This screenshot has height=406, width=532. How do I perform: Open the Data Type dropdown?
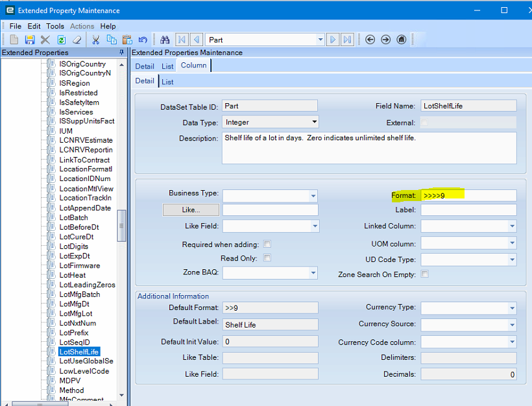pos(314,122)
